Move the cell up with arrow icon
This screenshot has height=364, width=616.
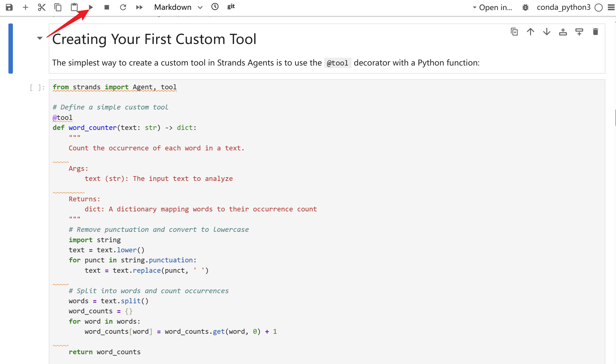click(x=531, y=32)
